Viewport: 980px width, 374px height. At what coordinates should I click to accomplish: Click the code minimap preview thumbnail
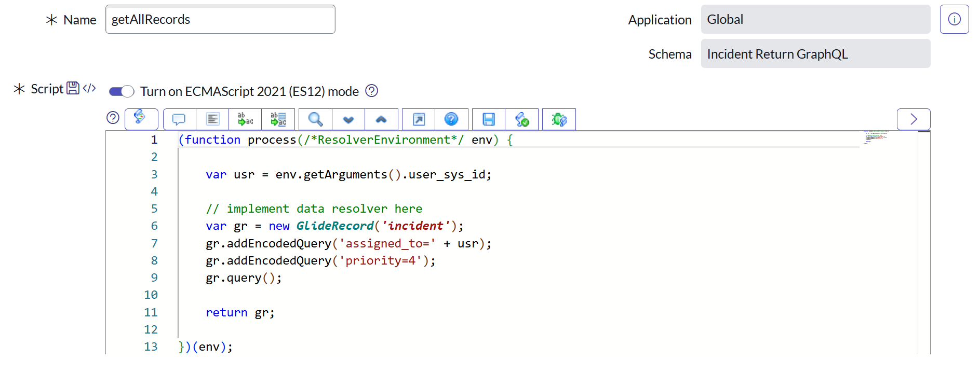pyautogui.click(x=876, y=137)
